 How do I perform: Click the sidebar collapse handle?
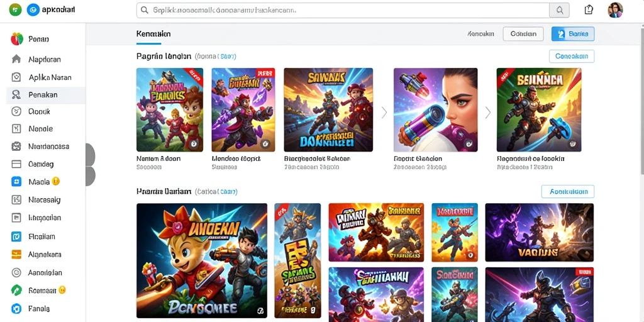click(90, 165)
